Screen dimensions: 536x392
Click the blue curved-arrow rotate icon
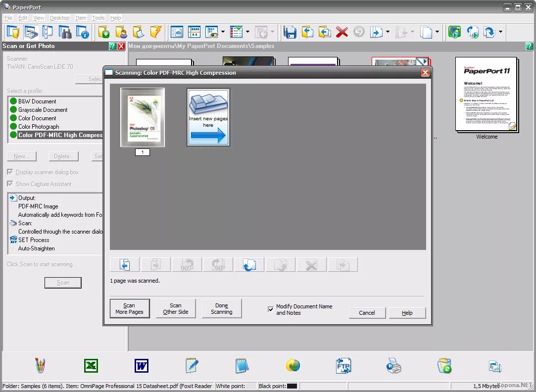point(489,32)
